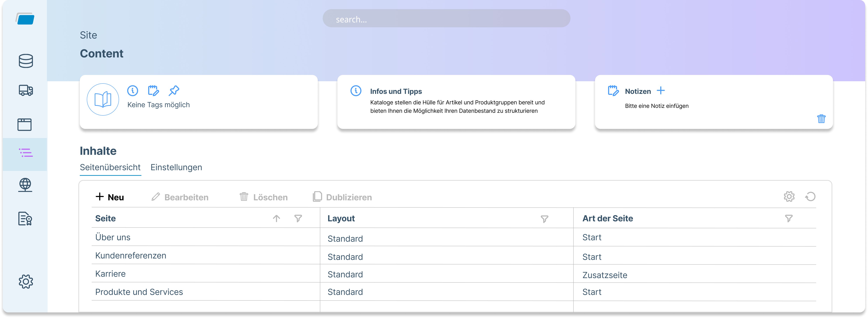Open filter for Layout column
This screenshot has height=318, width=868.
point(544,219)
